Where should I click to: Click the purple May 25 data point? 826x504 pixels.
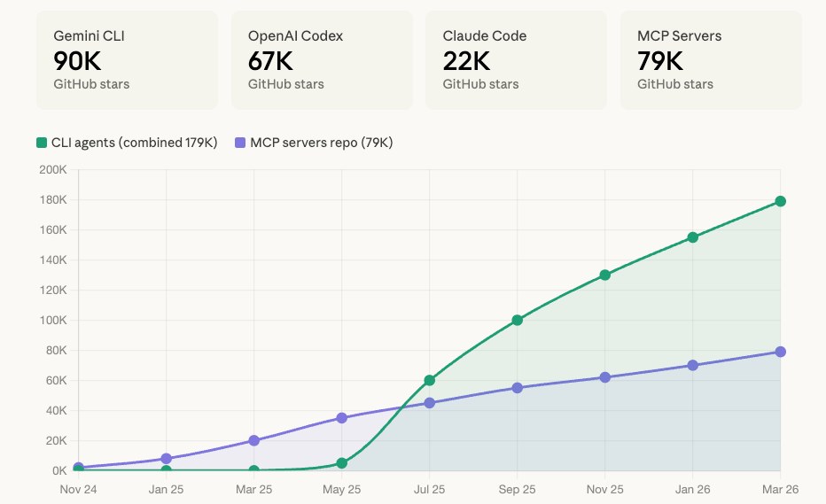[341, 418]
